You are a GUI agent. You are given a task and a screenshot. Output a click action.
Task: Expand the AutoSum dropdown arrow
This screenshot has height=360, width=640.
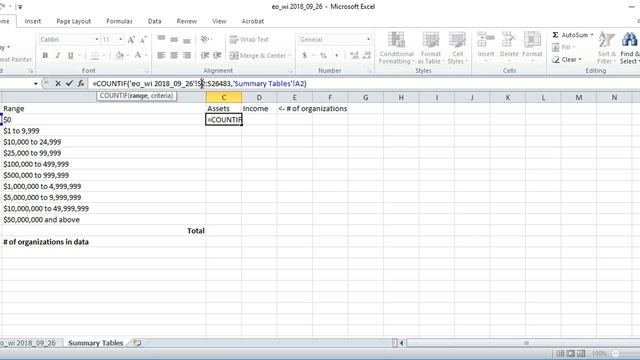click(592, 35)
